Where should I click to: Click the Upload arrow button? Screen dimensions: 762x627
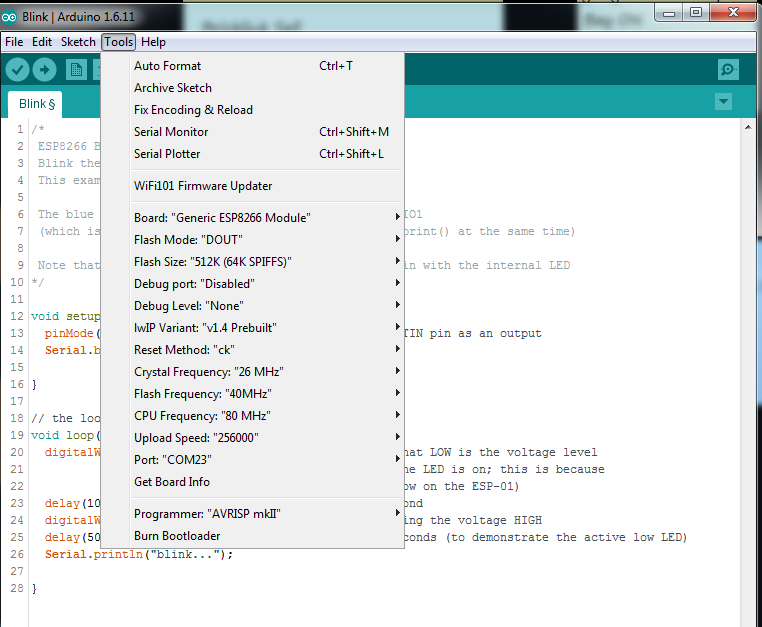point(44,70)
